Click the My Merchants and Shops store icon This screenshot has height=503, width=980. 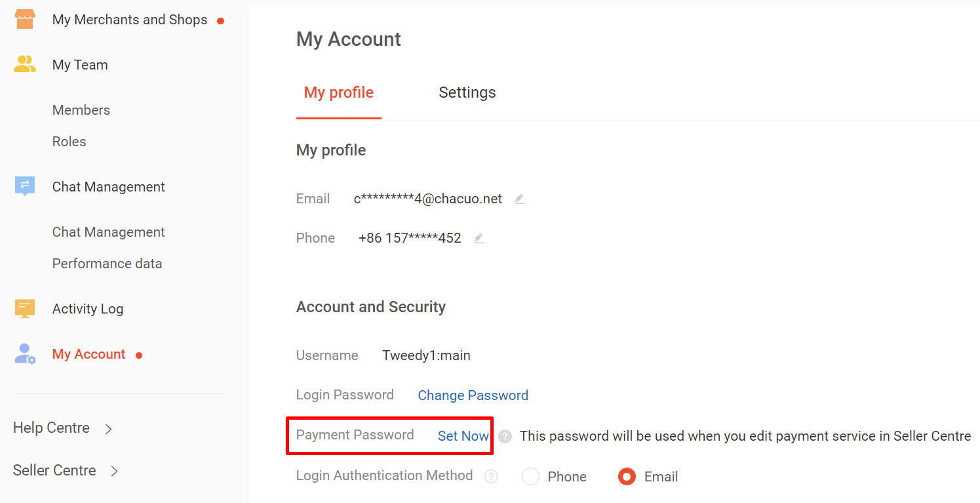point(24,20)
